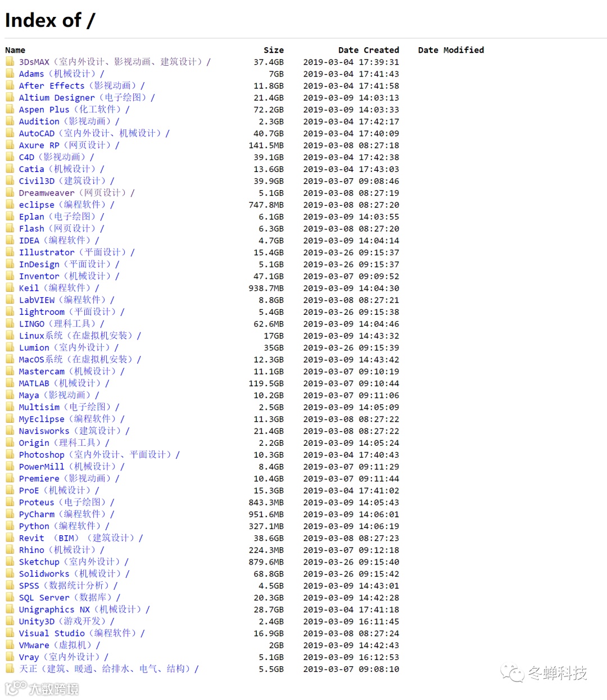The width and height of the screenshot is (607, 700).
Task: Open the ProE (机械设计) directory
Action: tap(59, 490)
